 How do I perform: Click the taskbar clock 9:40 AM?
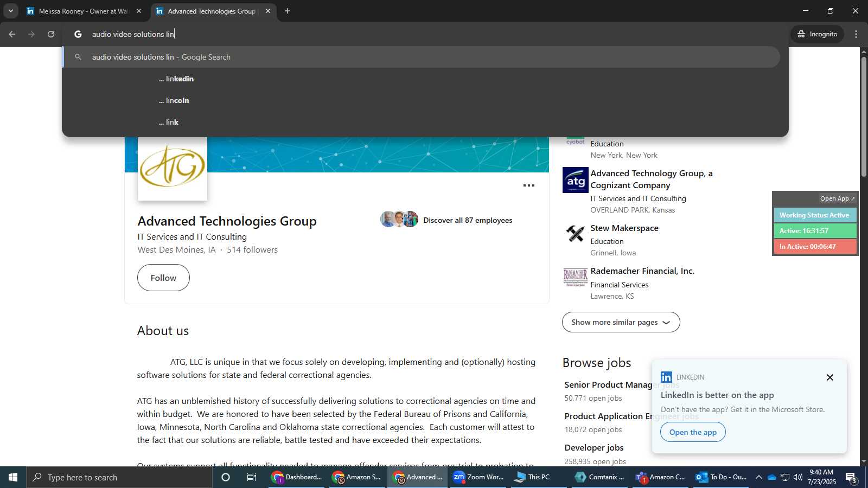(x=821, y=477)
